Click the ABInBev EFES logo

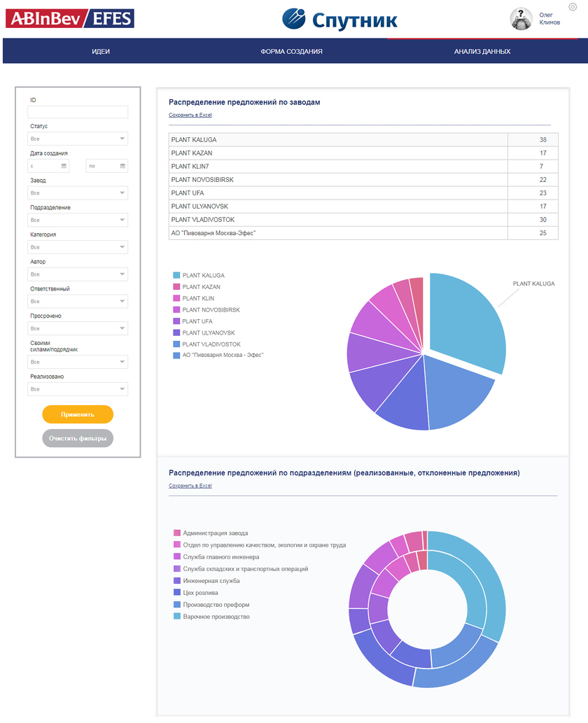pos(70,18)
